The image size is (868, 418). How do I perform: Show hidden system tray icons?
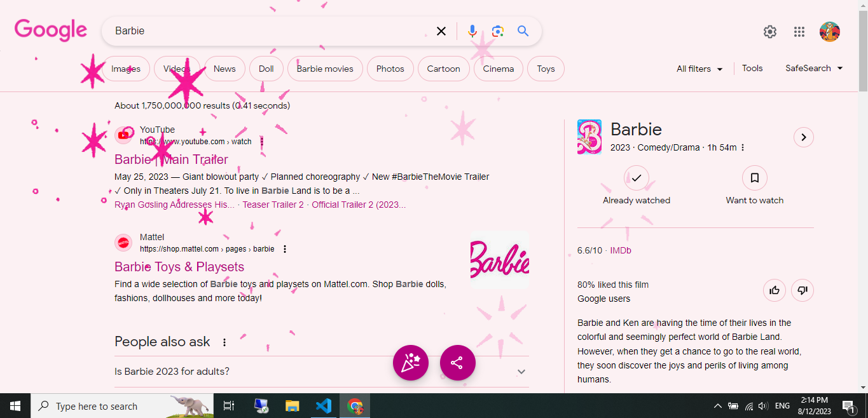[x=718, y=406]
